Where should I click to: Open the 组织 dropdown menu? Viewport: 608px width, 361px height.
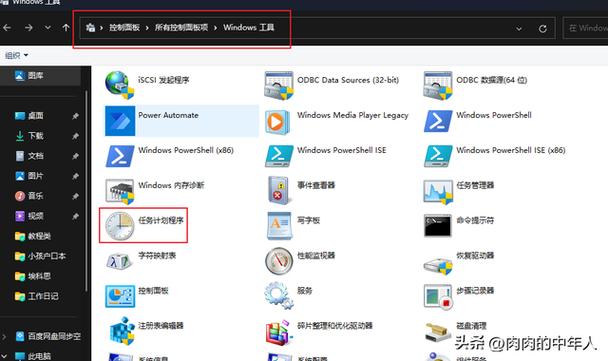coord(16,55)
